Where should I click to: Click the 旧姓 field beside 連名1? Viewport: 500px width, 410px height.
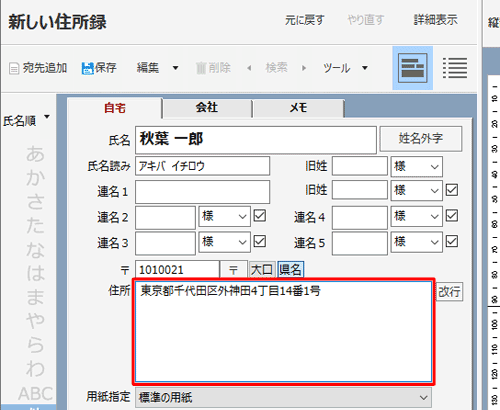pyautogui.click(x=360, y=190)
